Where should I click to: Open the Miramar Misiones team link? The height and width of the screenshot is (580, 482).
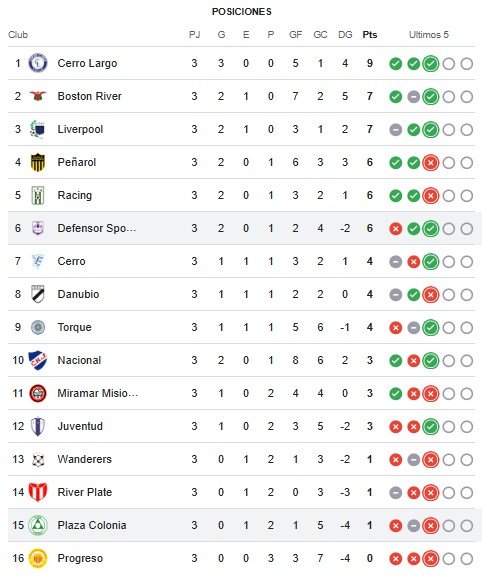pyautogui.click(x=98, y=393)
